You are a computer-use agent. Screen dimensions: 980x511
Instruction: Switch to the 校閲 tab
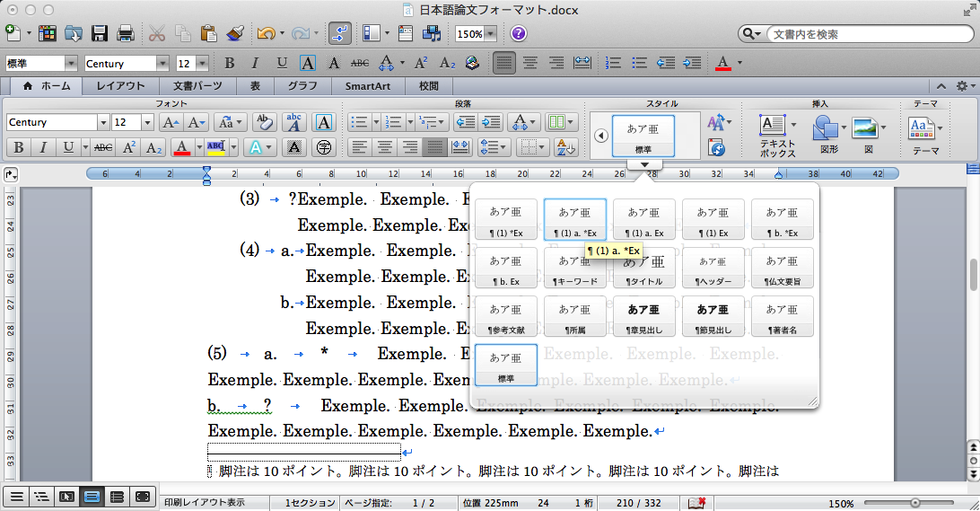pos(428,85)
